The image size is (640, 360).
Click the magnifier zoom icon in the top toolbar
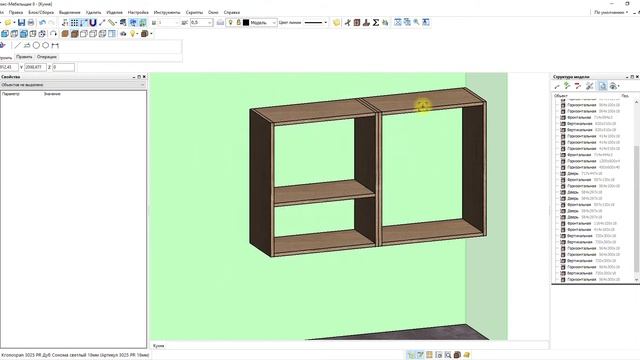pyautogui.click(x=416, y=22)
